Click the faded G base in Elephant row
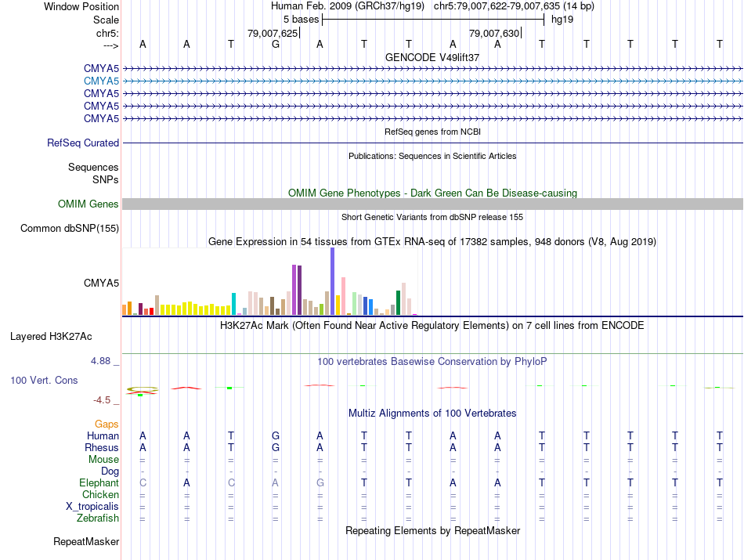 (x=320, y=482)
